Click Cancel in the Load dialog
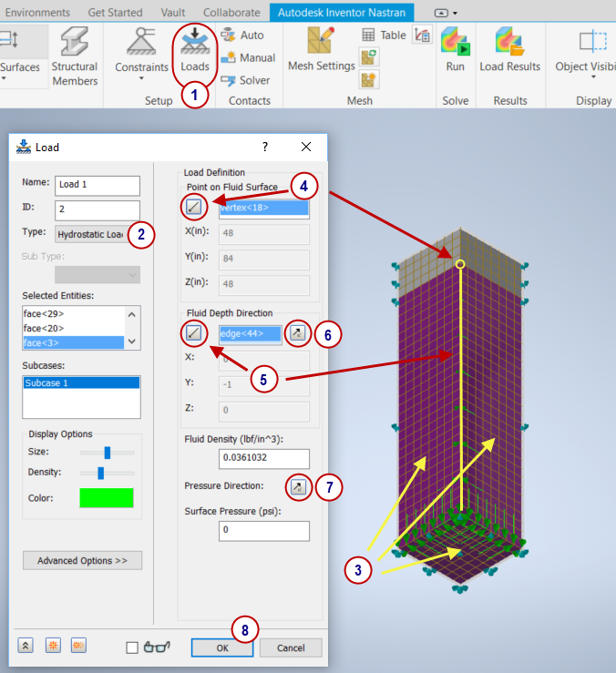 (x=291, y=648)
